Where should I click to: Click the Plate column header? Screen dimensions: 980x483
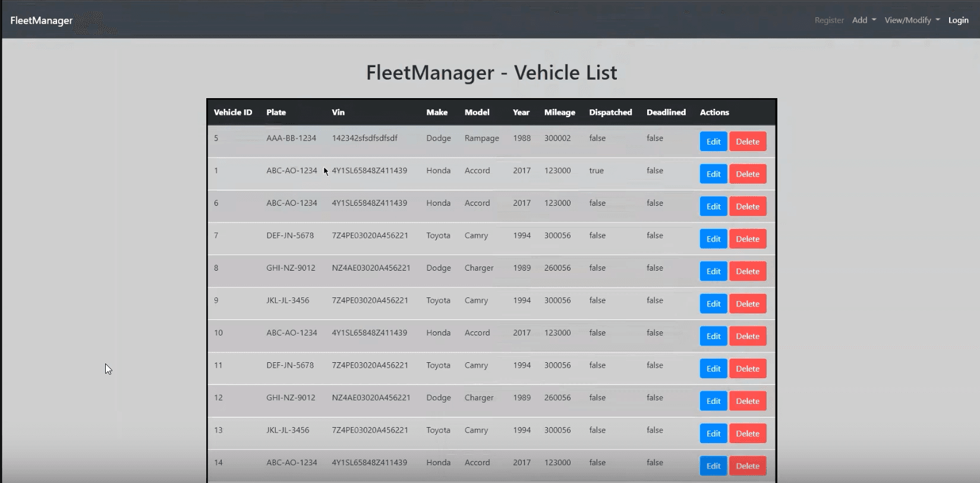(x=276, y=112)
